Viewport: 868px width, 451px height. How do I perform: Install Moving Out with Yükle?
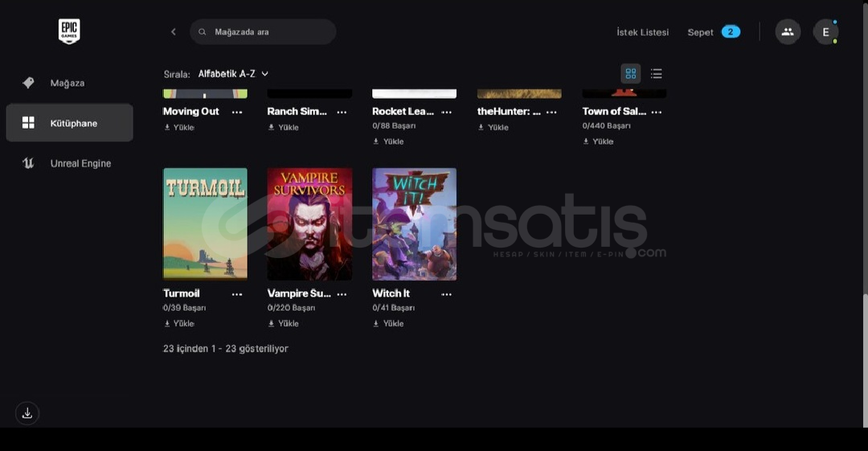point(178,128)
